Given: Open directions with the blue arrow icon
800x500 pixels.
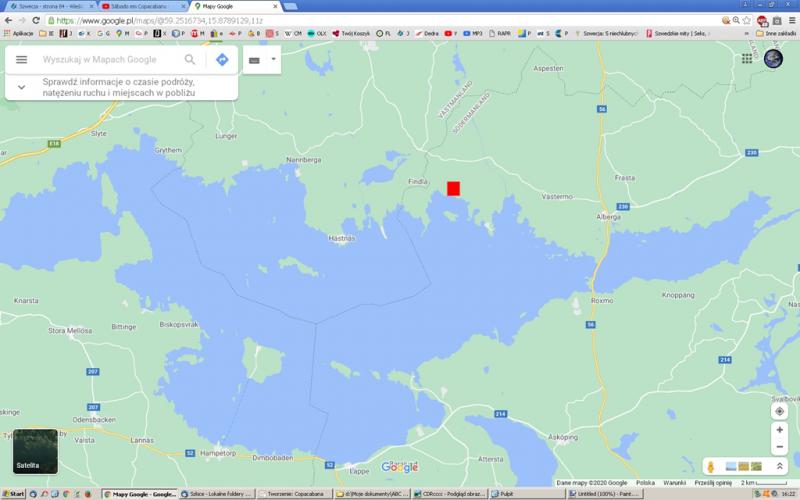Looking at the screenshot, I should 222,60.
